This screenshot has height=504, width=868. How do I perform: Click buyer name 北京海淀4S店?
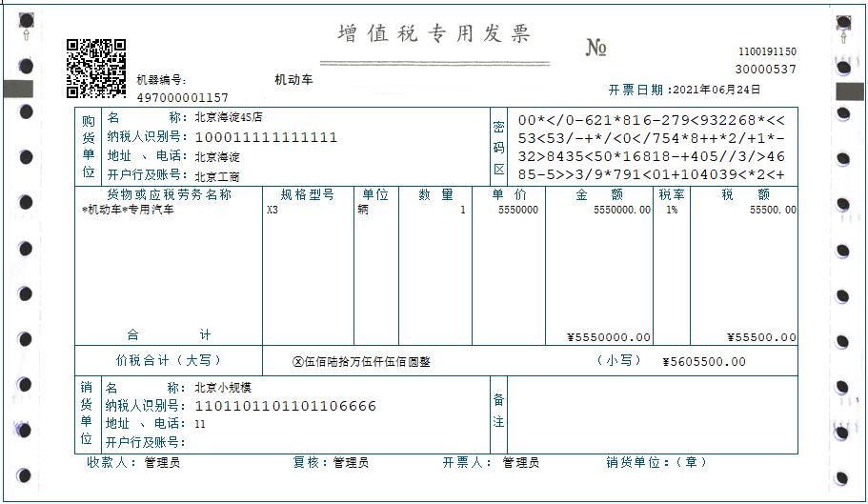click(x=228, y=118)
